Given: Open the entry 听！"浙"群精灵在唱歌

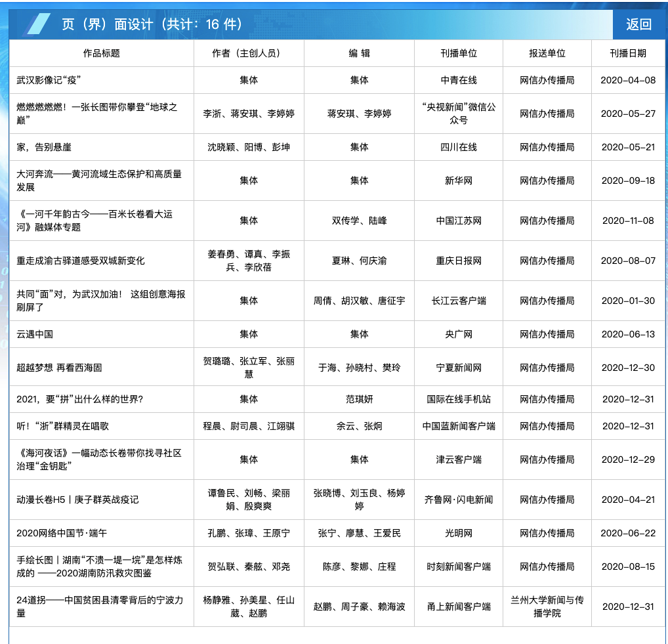Looking at the screenshot, I should [62, 426].
